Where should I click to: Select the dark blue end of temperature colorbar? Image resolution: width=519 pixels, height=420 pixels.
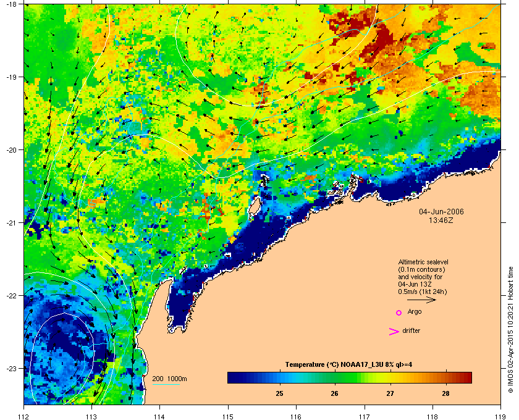pyautogui.click(x=232, y=377)
